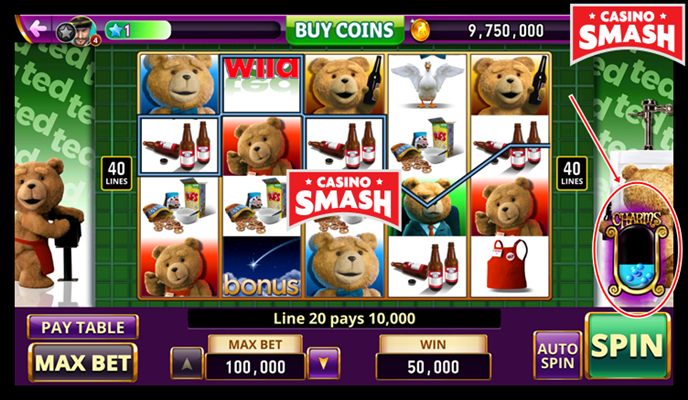The width and height of the screenshot is (688, 400).
Task: Click the Buy Coins button
Action: [344, 30]
